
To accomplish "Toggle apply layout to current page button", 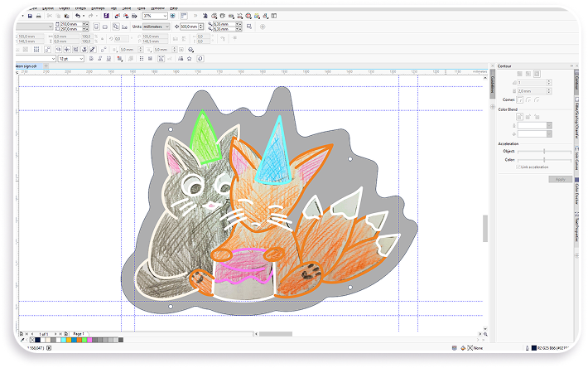I will (x=124, y=27).
